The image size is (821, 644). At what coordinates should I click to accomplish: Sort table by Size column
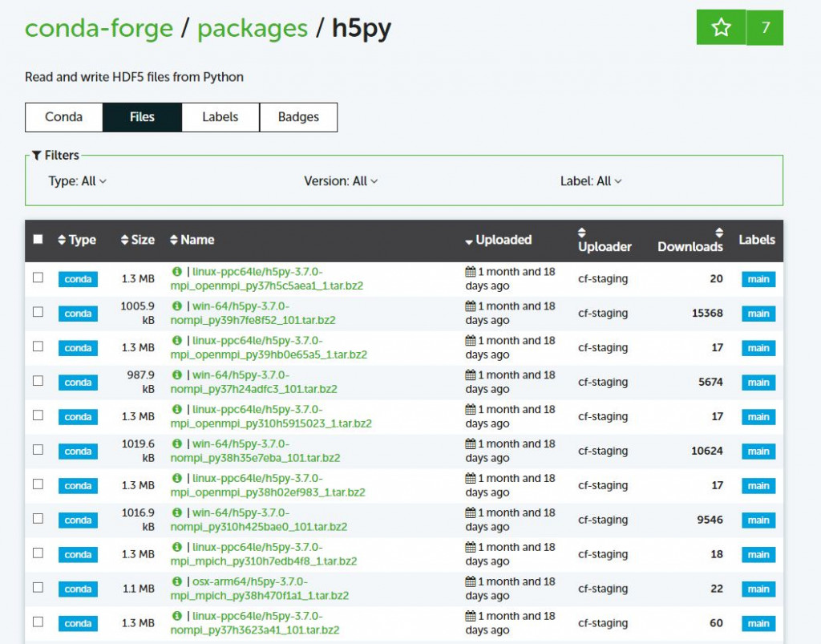(x=137, y=240)
